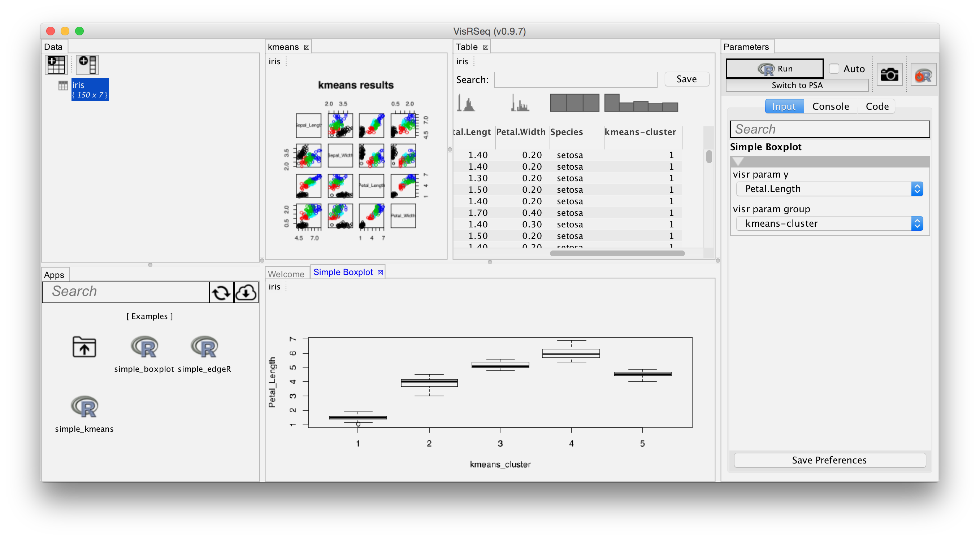Click the add data table icon
The image size is (980, 540).
(56, 65)
